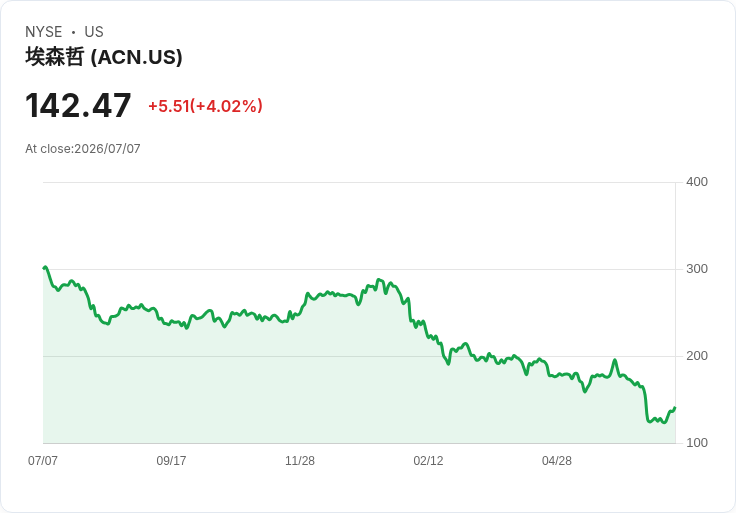Image resolution: width=736 pixels, height=513 pixels.
Task: Click the sharp spike after 04/28
Action: pos(614,360)
